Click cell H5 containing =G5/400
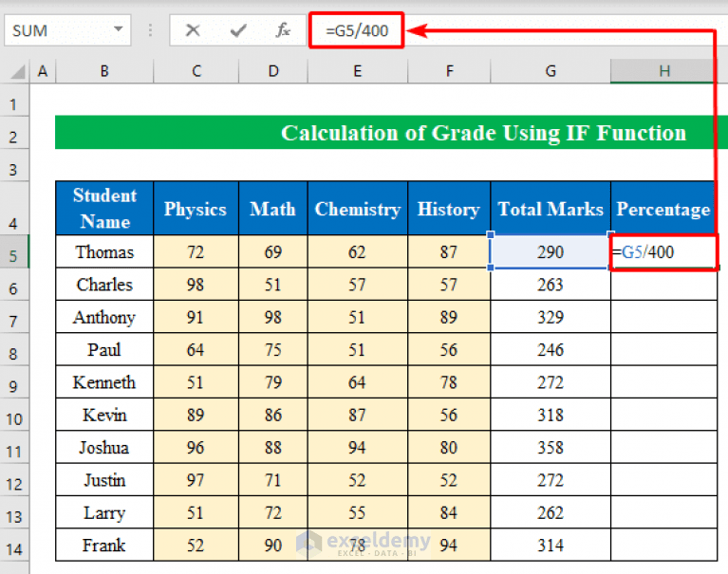The width and height of the screenshot is (728, 574). [663, 252]
